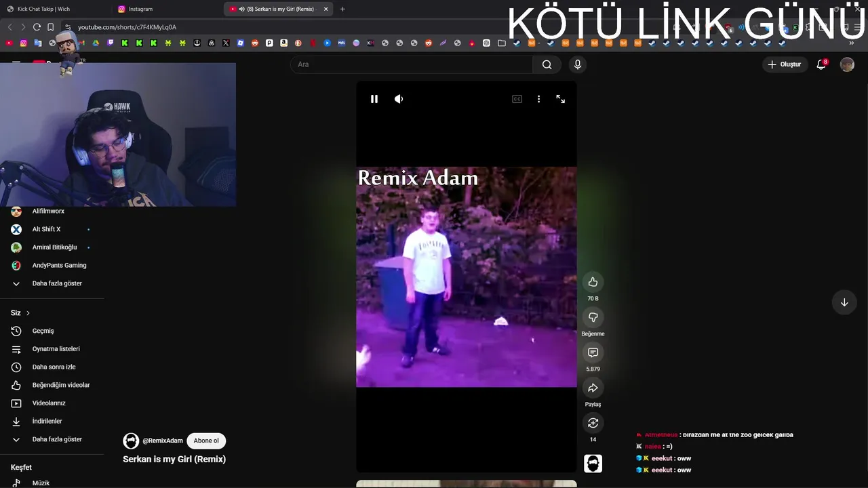868x488 pixels.
Task: Open the folder icon in bookmarks bar
Action: (x=502, y=43)
